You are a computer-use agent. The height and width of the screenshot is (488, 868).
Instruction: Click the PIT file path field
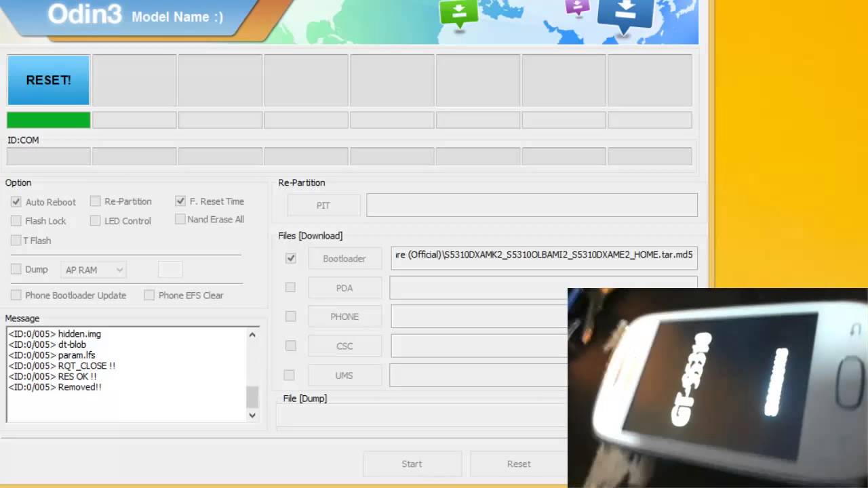(x=532, y=205)
